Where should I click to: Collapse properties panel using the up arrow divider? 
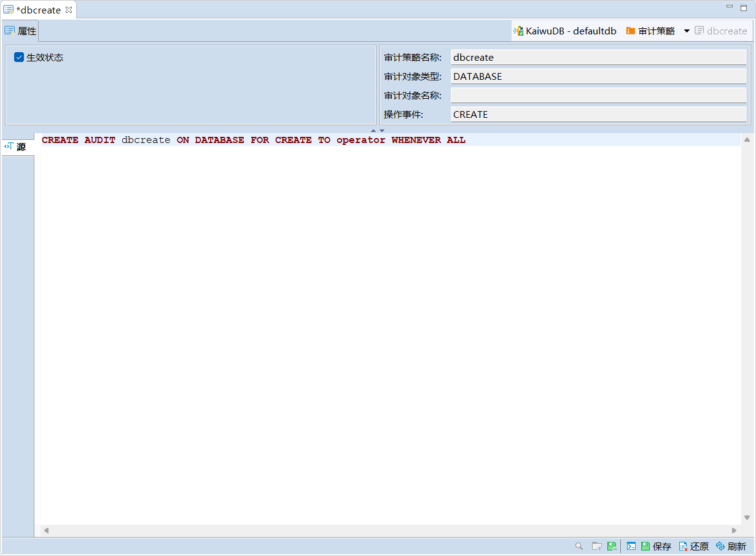(x=373, y=130)
